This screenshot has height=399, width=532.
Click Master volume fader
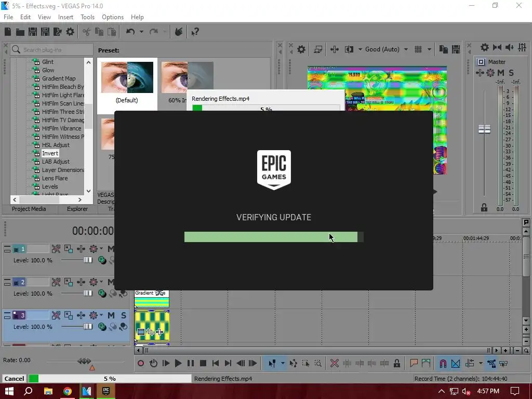pos(484,129)
